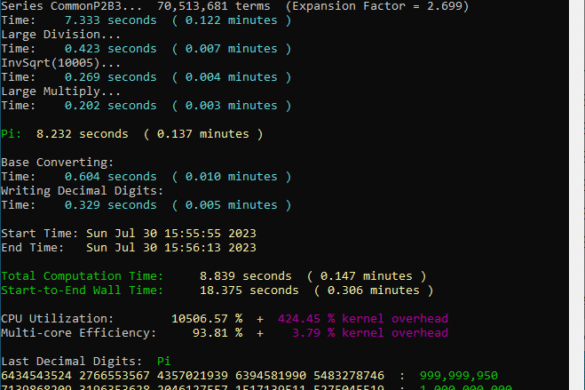Click the '8.839 seconds' computation total
The width and height of the screenshot is (585, 390).
click(245, 276)
